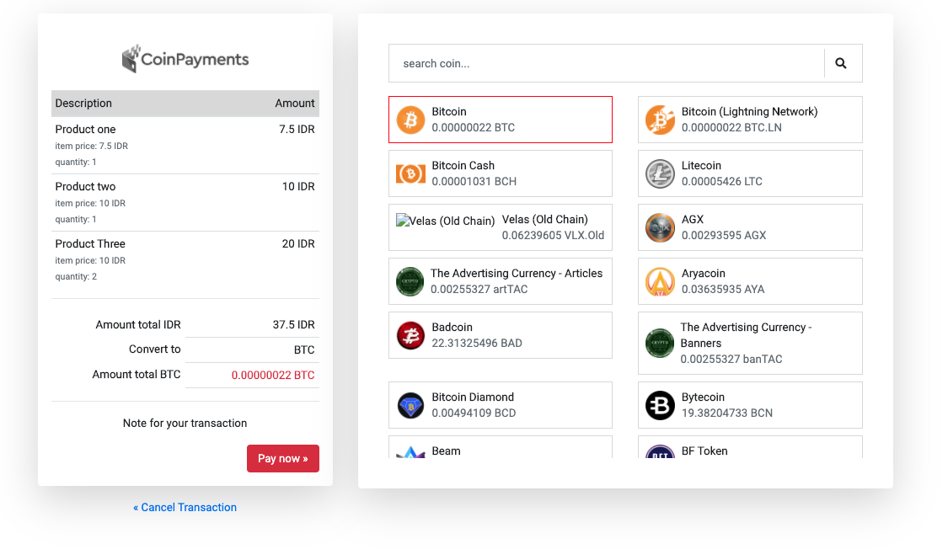This screenshot has height=560, width=948.
Task: Click the search magnifier icon
Action: click(840, 63)
